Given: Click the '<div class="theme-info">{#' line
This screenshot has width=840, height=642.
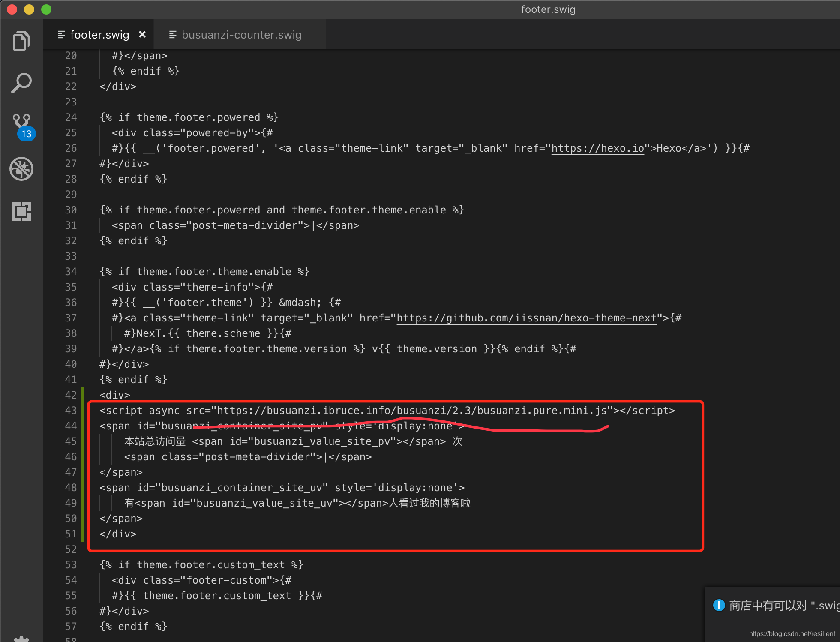Looking at the screenshot, I should (x=192, y=287).
